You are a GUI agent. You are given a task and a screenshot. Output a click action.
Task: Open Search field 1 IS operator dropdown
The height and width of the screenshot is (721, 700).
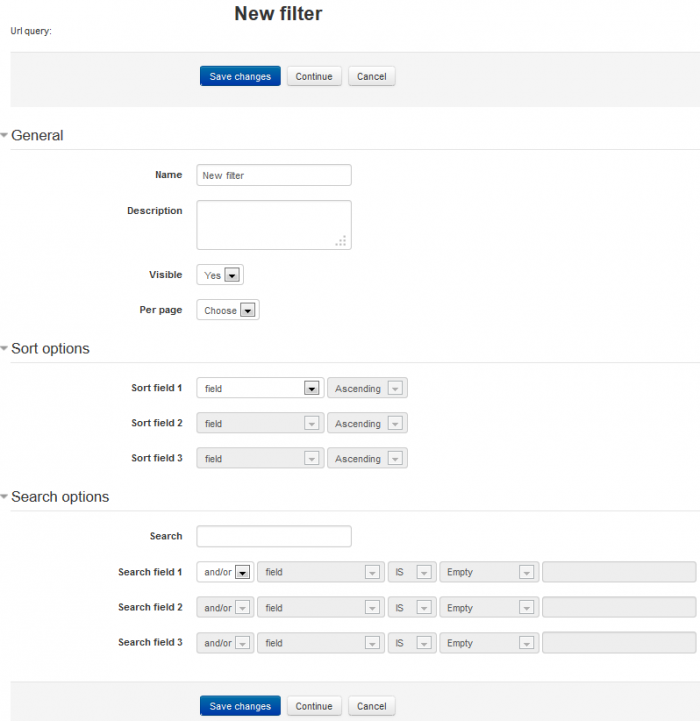click(412, 573)
